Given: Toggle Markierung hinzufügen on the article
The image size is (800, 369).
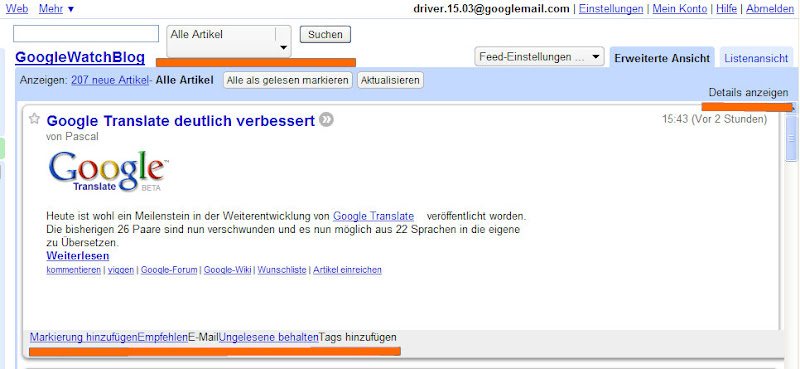Looking at the screenshot, I should pyautogui.click(x=84, y=337).
